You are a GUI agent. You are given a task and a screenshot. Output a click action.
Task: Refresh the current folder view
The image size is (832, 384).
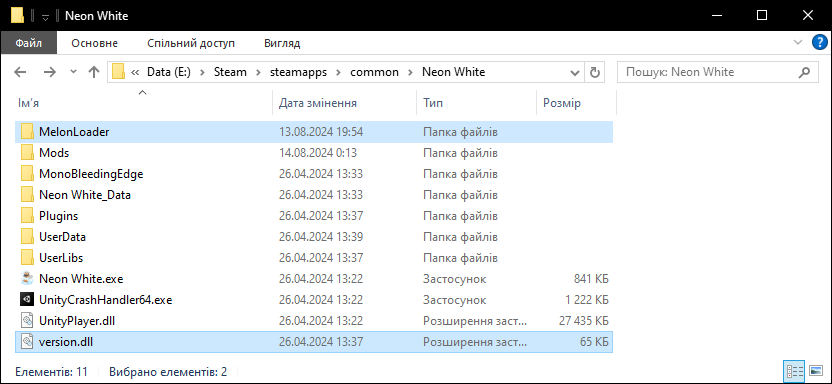coord(594,72)
